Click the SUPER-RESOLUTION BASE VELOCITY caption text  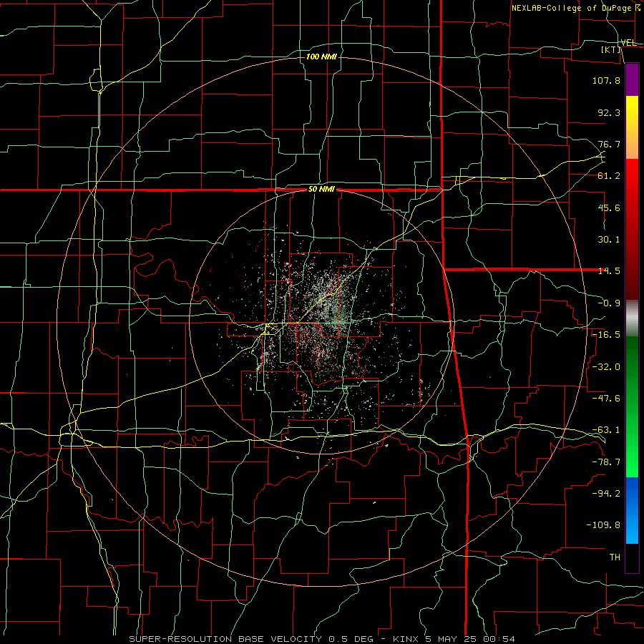[x=225, y=639]
